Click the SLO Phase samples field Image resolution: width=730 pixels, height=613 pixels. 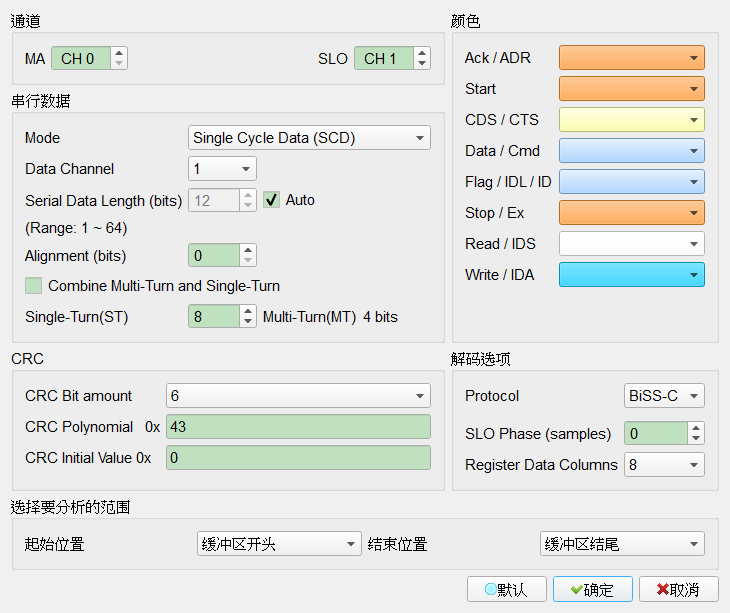tap(656, 433)
